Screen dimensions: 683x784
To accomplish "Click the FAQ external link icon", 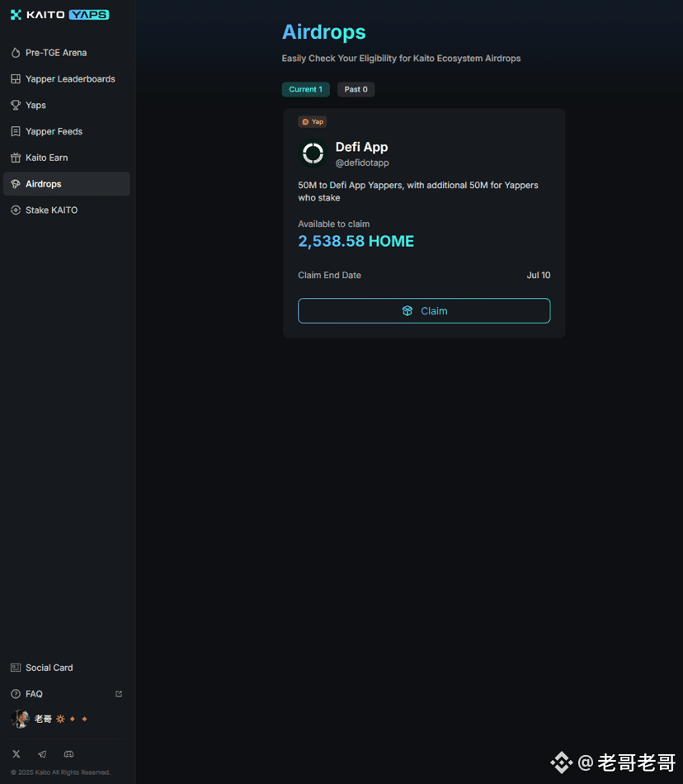I will 119,694.
